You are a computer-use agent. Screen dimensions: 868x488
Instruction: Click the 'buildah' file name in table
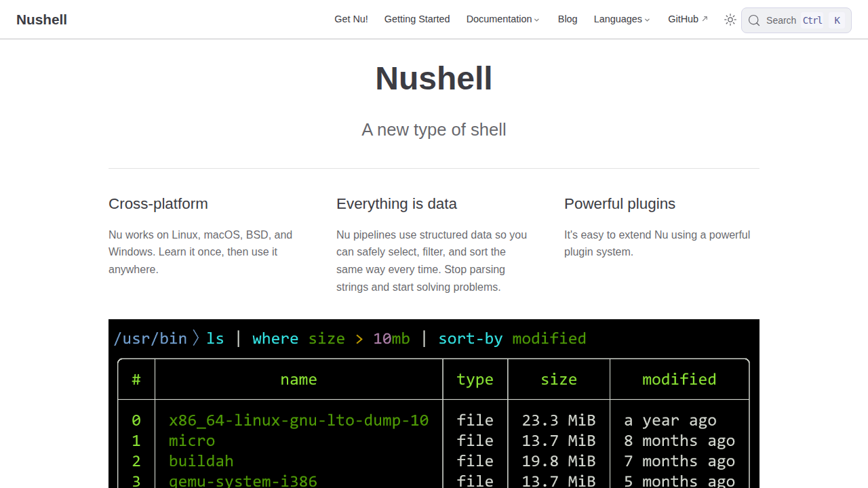point(201,461)
